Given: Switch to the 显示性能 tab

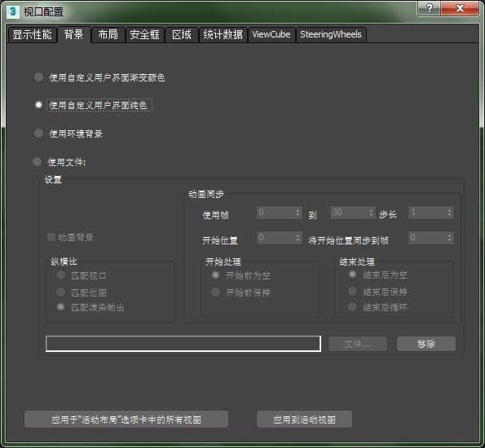Looking at the screenshot, I should pos(32,35).
